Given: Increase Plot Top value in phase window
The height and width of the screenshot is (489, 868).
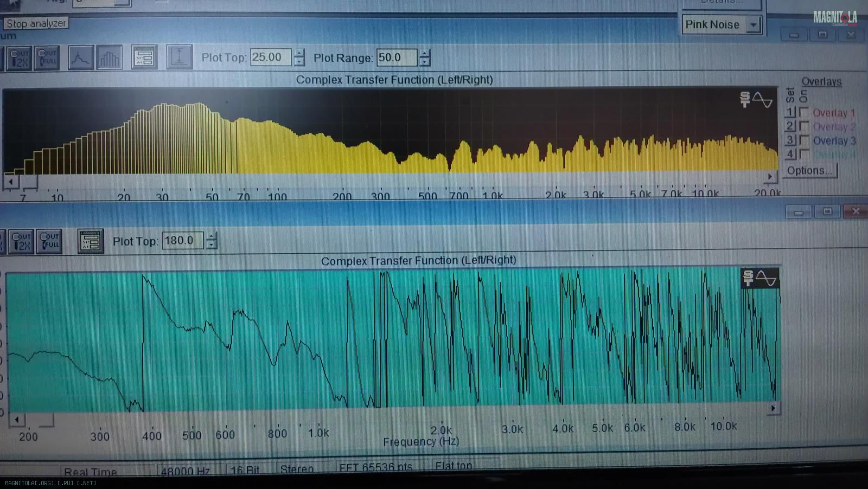Looking at the screenshot, I should [212, 236].
